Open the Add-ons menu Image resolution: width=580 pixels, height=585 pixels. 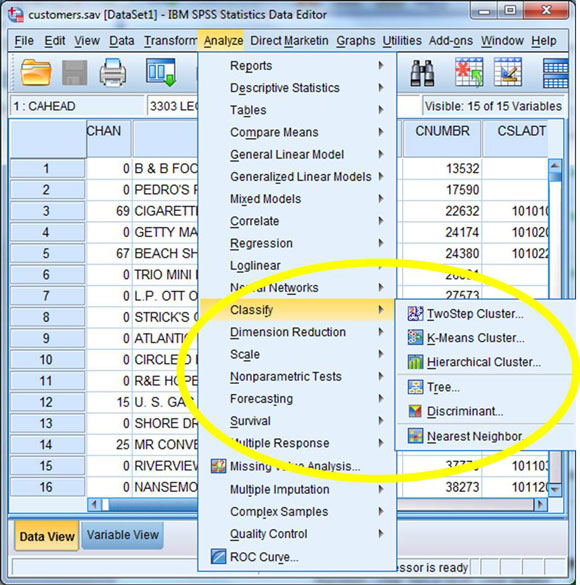coord(451,41)
